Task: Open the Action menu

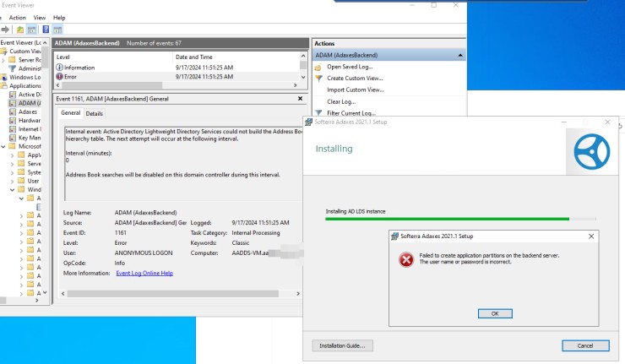Action: click(x=17, y=18)
